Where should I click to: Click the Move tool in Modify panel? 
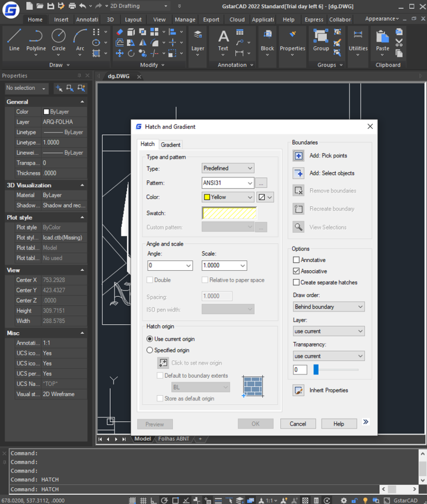[x=120, y=53]
